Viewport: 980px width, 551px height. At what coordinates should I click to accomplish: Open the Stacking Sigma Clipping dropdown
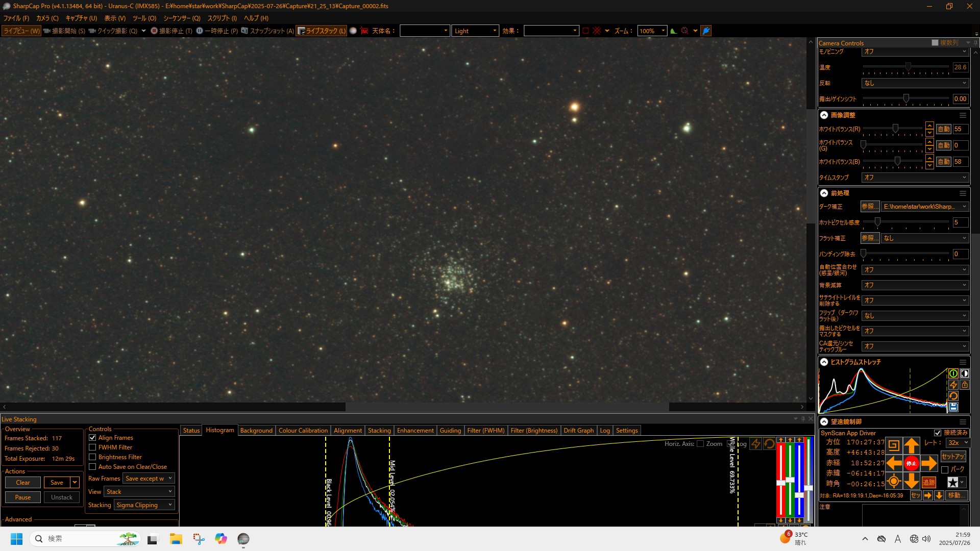coord(145,505)
